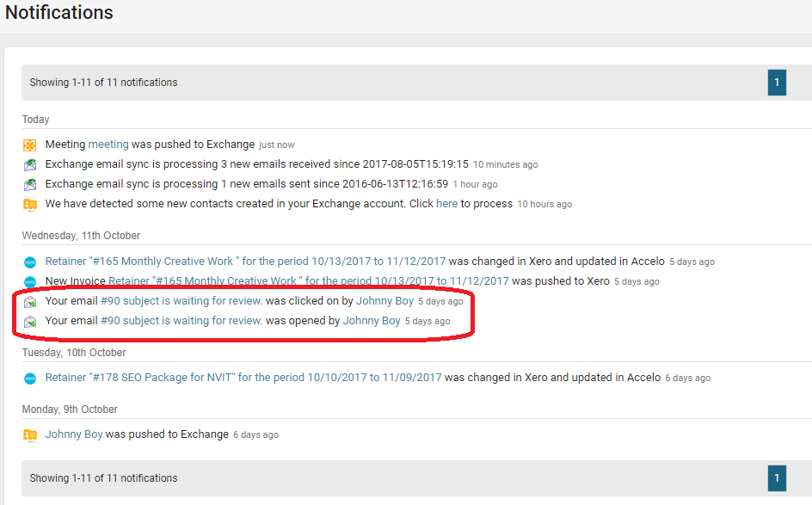Image resolution: width=812 pixels, height=505 pixels.
Task: Click page 1 in the bottom pagination
Action: tap(777, 477)
